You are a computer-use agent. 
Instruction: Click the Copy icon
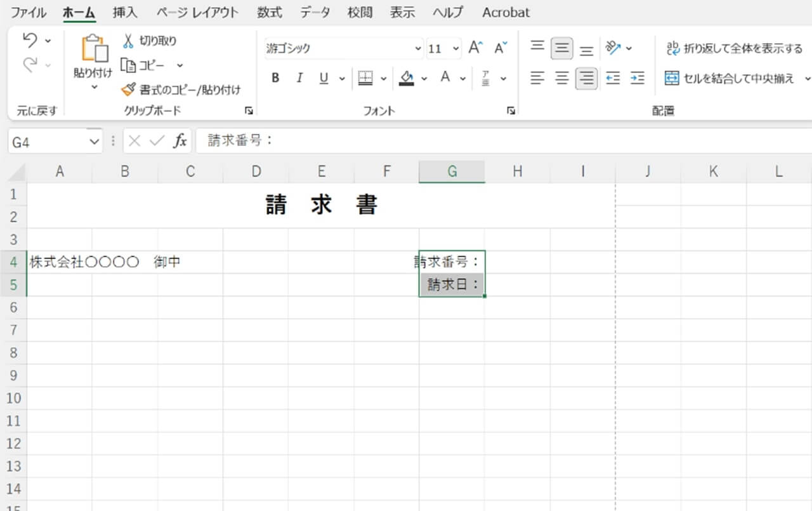[x=128, y=65]
